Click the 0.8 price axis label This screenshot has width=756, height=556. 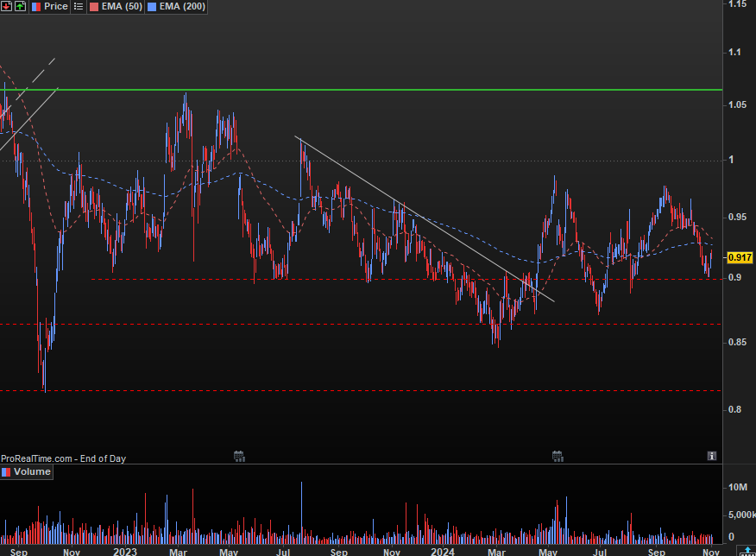pyautogui.click(x=734, y=409)
